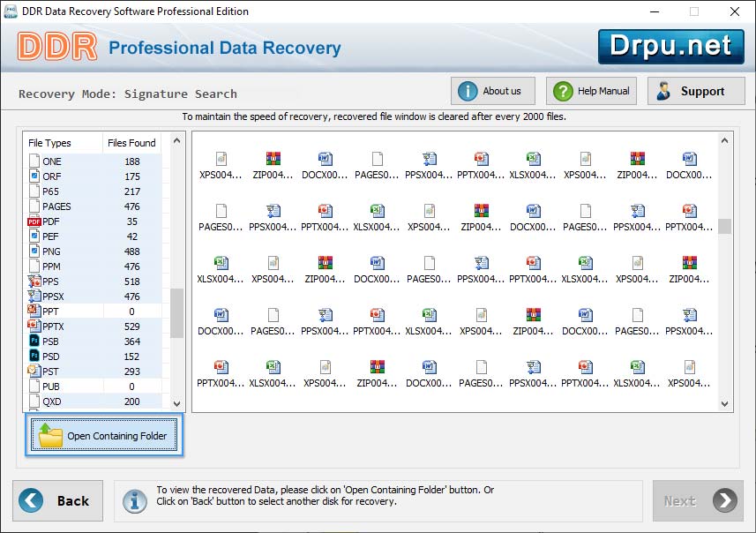
Task: Click the 200 count for QXD files
Action: [x=132, y=401]
